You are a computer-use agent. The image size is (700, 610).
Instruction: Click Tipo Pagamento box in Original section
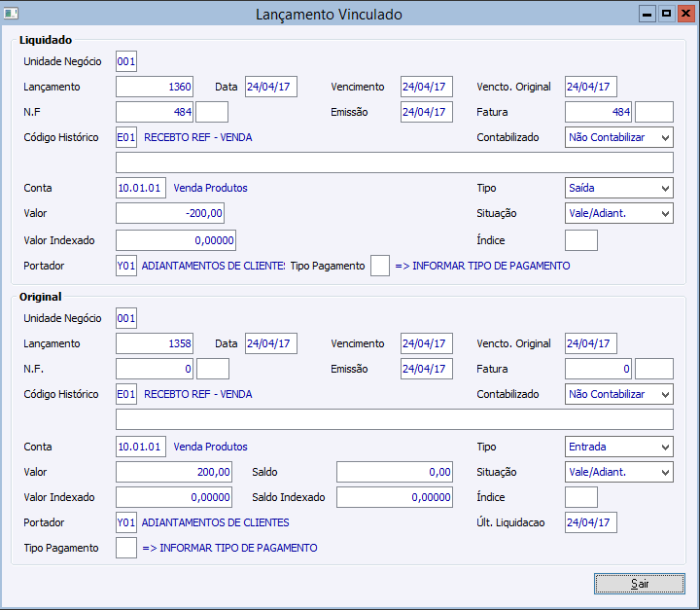pos(126,548)
